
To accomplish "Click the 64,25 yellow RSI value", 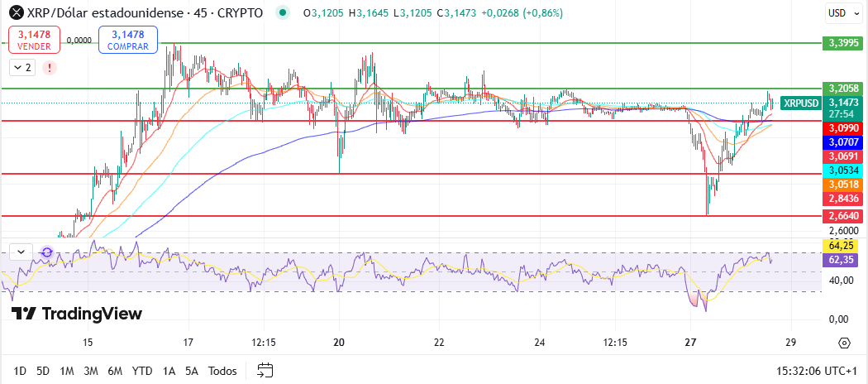I will coord(841,244).
